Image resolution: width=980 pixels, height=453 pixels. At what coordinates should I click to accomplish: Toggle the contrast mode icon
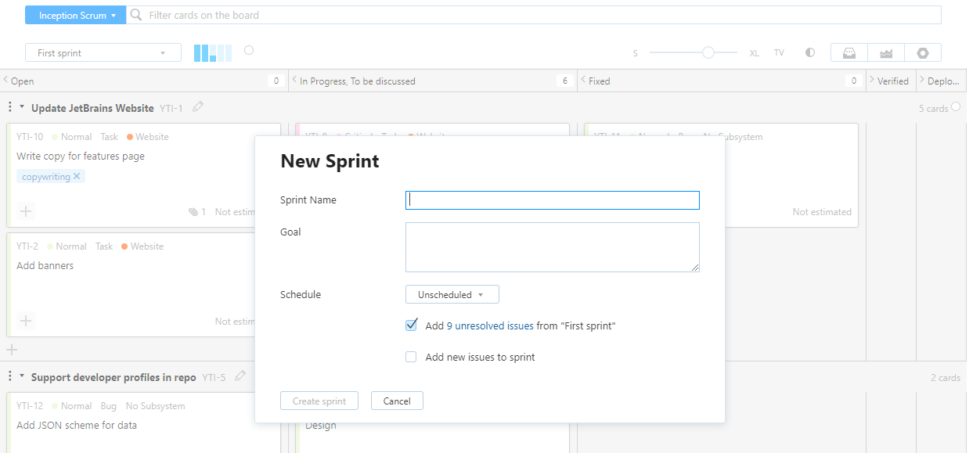pos(810,52)
